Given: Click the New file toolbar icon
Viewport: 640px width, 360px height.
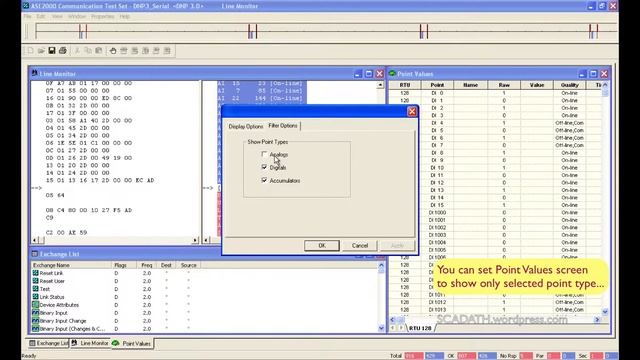Looking at the screenshot, I should tap(31, 51).
